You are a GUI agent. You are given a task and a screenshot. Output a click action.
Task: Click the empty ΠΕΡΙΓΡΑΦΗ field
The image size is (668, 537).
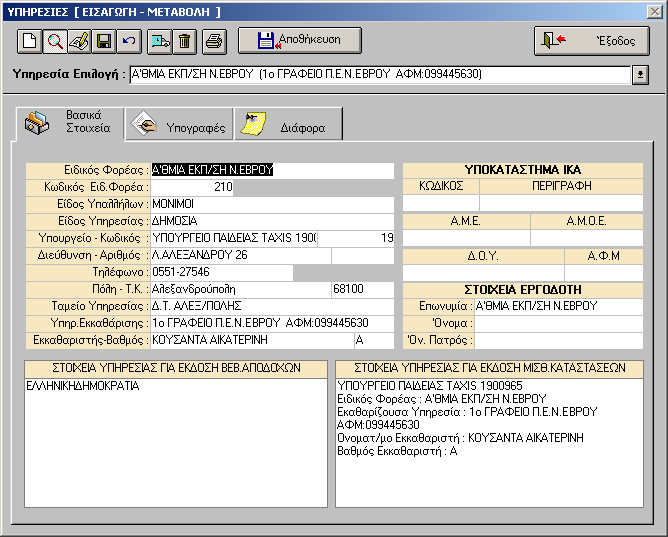click(561, 203)
